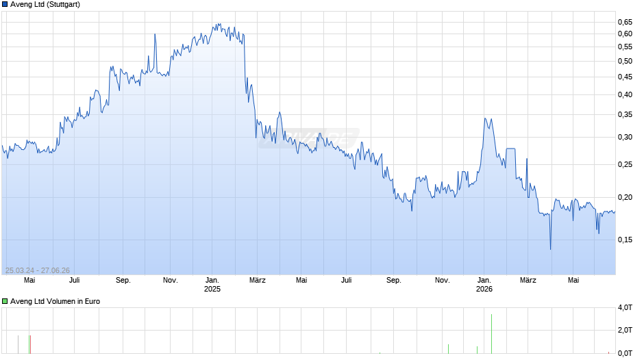644x360 pixels.
Task: Click the 0,20 price axis label
Action: click(x=625, y=197)
